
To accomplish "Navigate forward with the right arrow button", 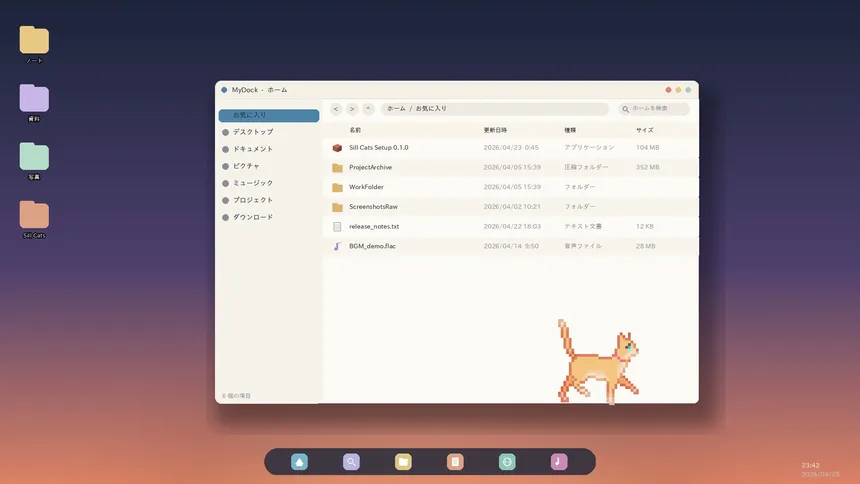I will tap(352, 109).
